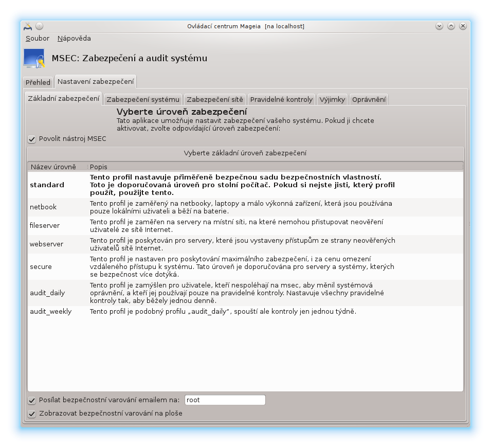
Task: Close the Mageia Control Center window
Action: pos(463,26)
